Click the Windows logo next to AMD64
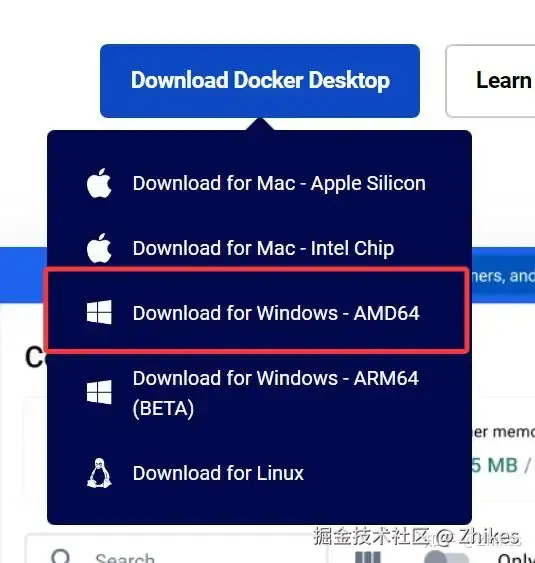 tap(99, 312)
